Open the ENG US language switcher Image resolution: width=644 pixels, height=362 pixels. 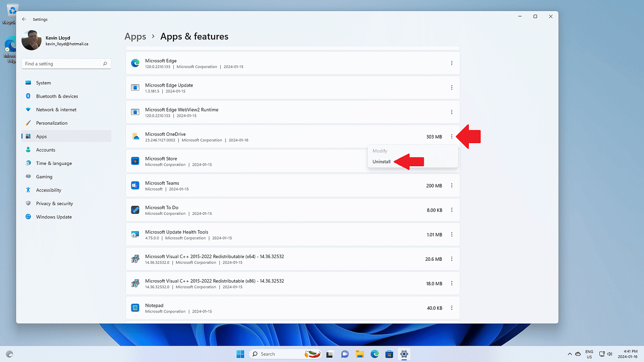coord(589,354)
